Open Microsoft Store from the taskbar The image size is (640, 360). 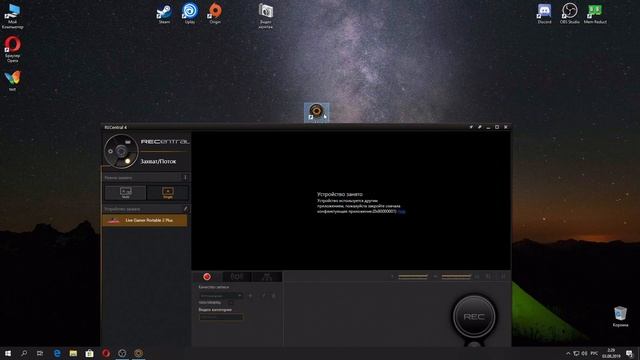pyautogui.click(x=89, y=353)
